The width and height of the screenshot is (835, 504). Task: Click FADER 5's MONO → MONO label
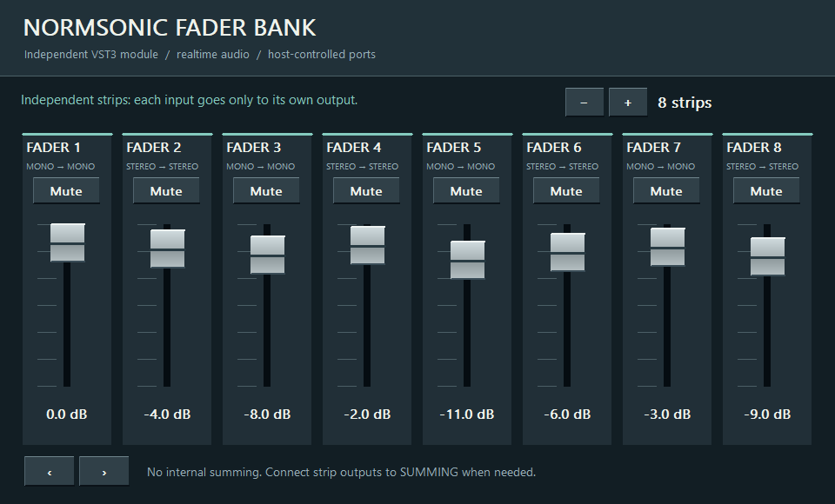click(461, 167)
